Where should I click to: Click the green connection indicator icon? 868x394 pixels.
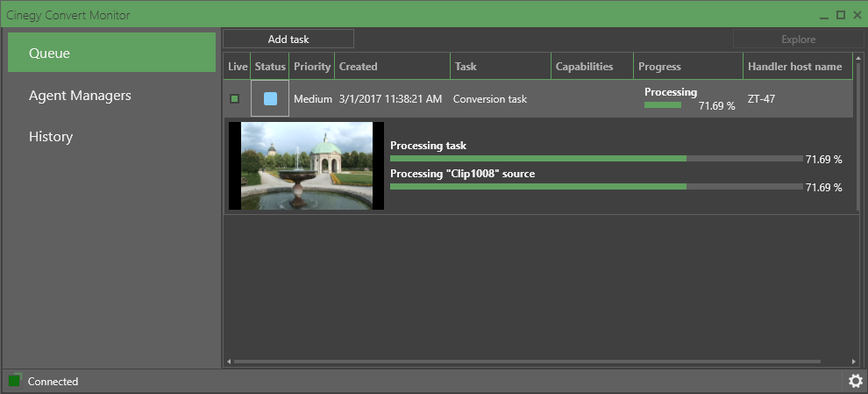pos(14,381)
